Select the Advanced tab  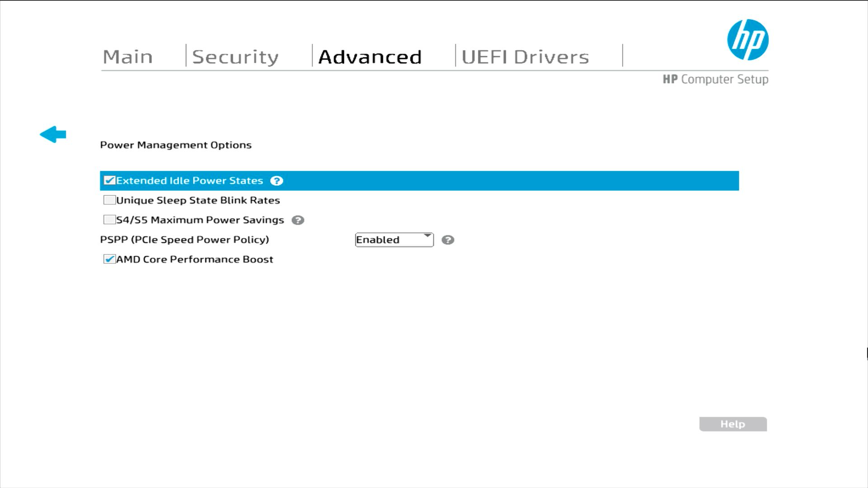pos(370,57)
